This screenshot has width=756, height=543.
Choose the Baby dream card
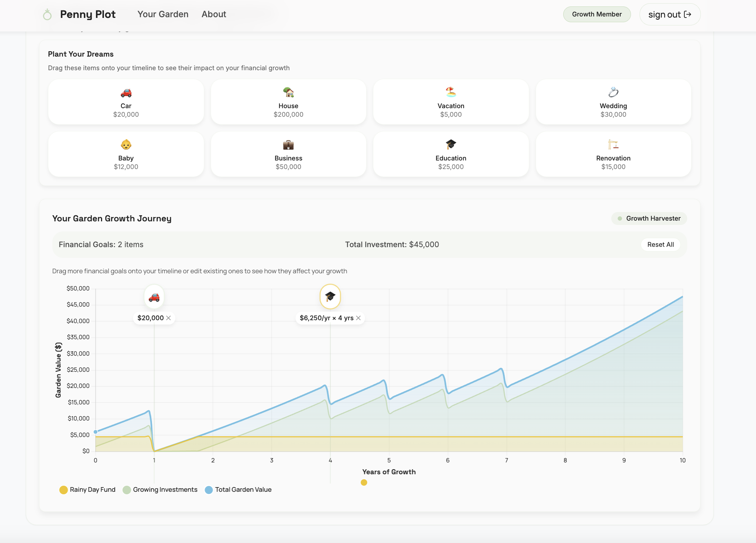[x=126, y=154]
